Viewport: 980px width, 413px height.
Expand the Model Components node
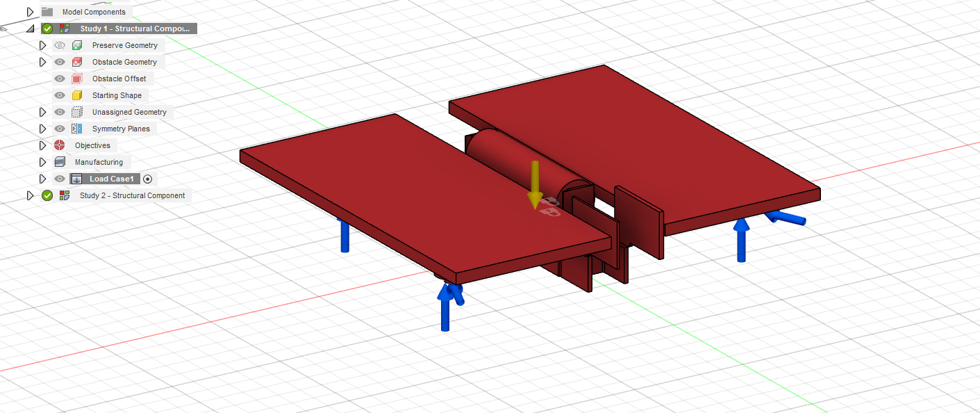(x=29, y=11)
